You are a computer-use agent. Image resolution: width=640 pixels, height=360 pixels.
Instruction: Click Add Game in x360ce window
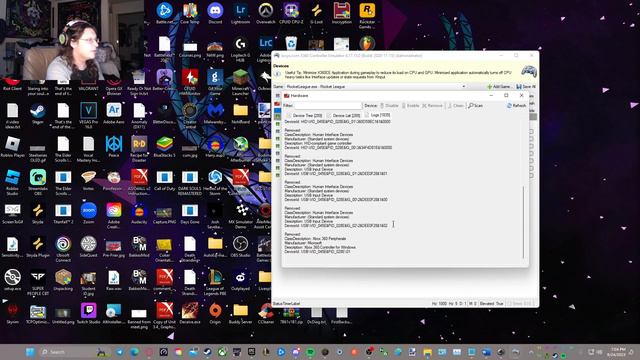coord(499,87)
